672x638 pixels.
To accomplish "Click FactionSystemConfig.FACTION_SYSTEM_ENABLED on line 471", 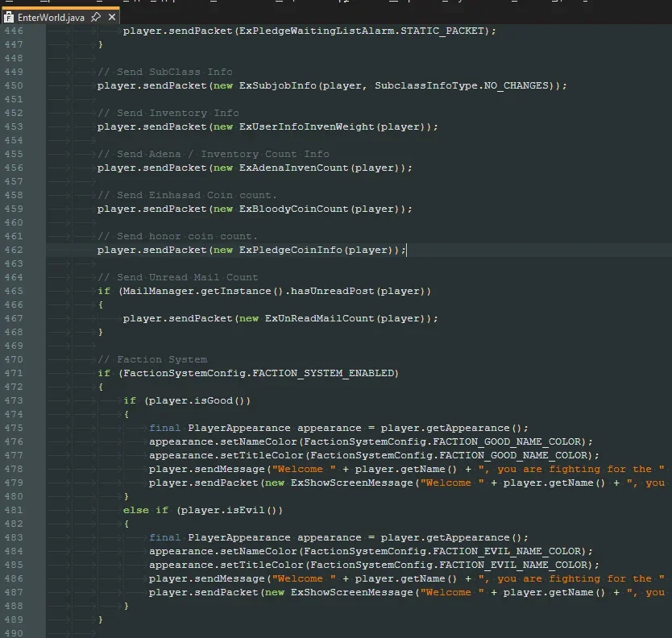I will (259, 374).
